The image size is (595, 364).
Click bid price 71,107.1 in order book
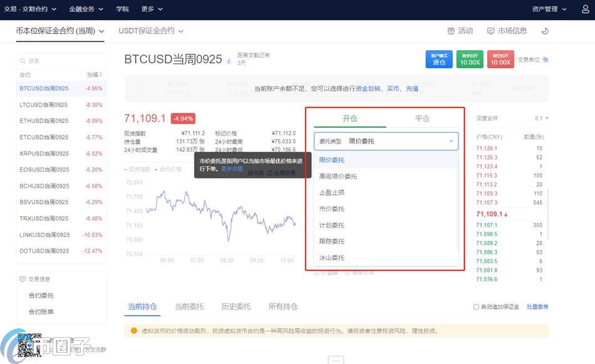click(487, 225)
